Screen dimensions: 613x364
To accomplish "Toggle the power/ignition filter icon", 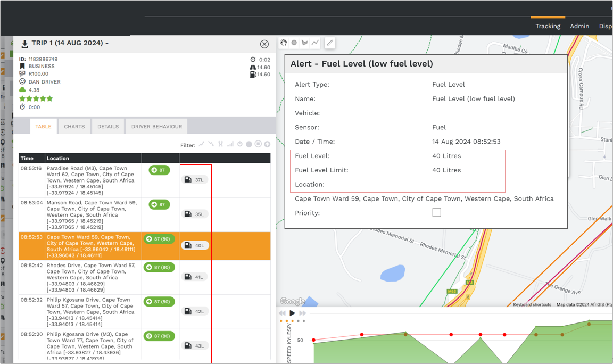I will tap(239, 144).
